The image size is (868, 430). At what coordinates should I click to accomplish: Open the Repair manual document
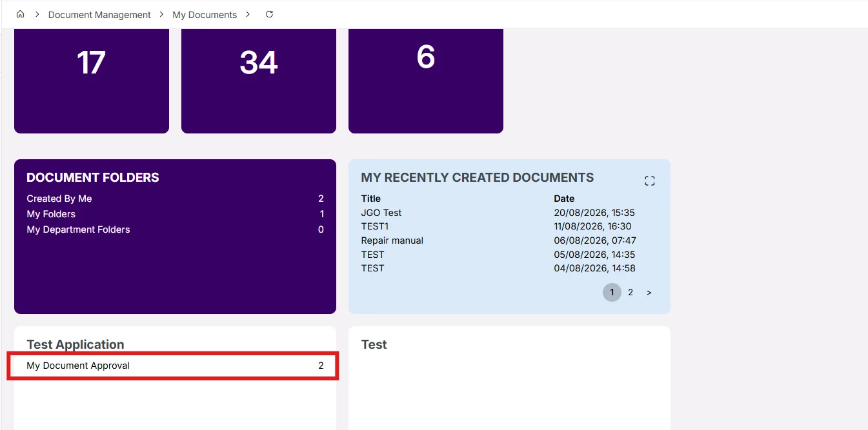[392, 240]
